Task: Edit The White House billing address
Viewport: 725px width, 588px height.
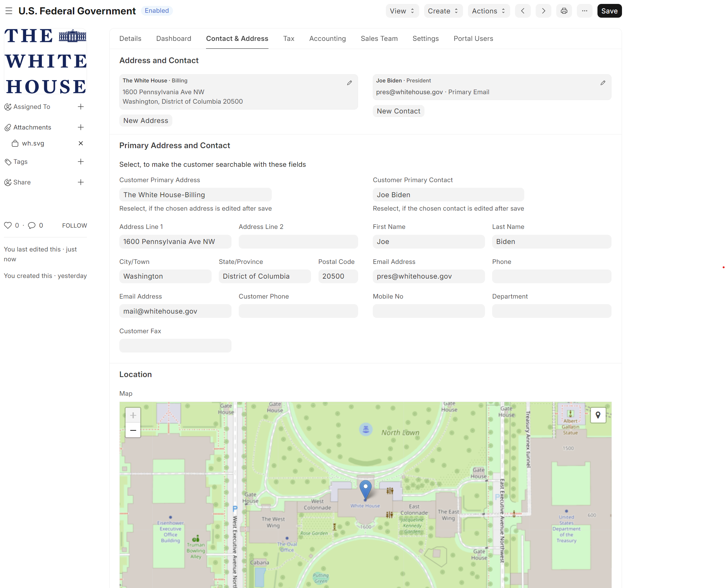Action: (350, 83)
